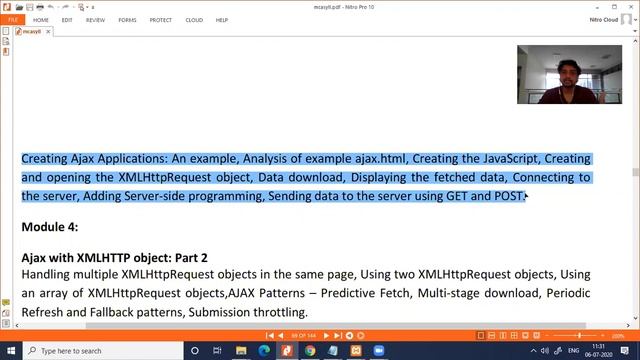Open XAMPP icon in taskbar

[x=356, y=351]
